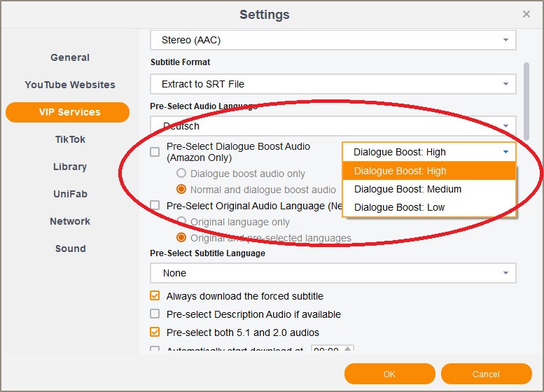The height and width of the screenshot is (392, 544).
Task: Open the General settings section
Action: 70,57
